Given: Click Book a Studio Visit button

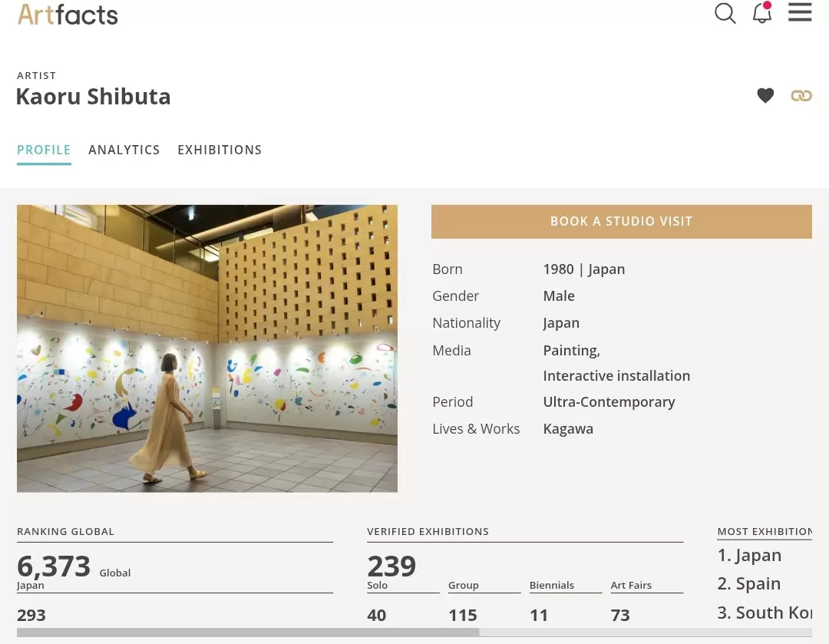Looking at the screenshot, I should pos(621,222).
